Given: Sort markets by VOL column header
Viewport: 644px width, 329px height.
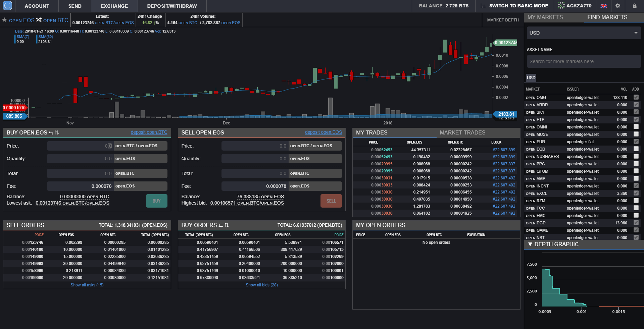Looking at the screenshot, I should tap(624, 89).
